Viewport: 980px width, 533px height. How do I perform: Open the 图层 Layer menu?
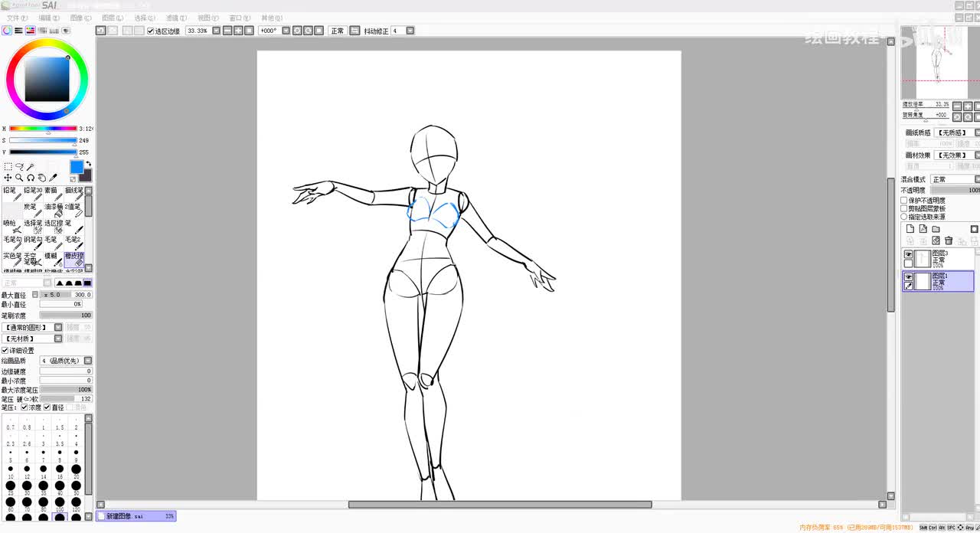113,18
